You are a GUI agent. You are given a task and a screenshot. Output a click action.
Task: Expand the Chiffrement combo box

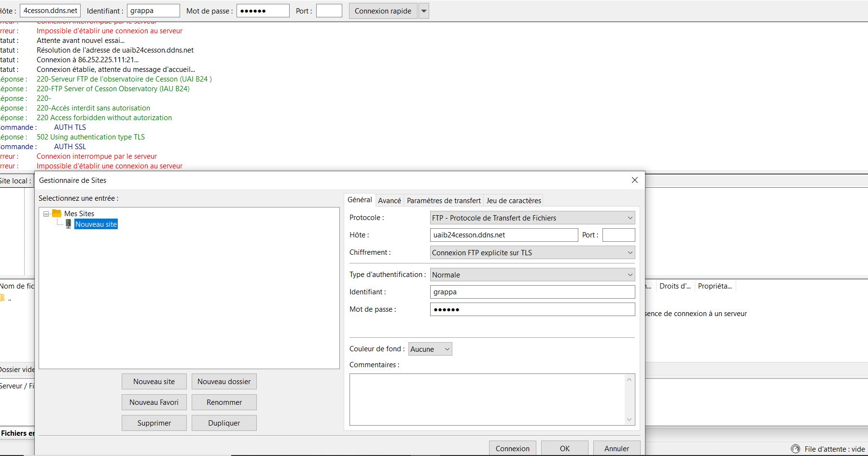click(x=532, y=253)
